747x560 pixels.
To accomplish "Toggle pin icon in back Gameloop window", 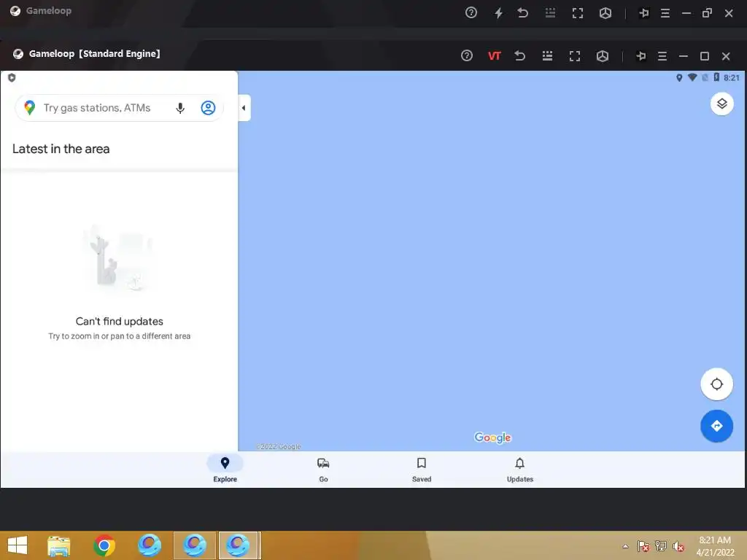I will (644, 13).
